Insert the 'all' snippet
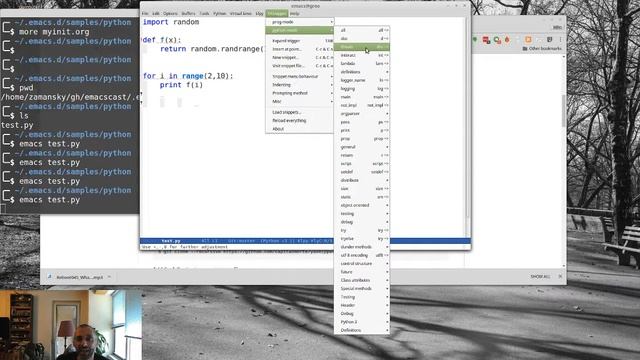Image resolution: width=640 pixels, height=360 pixels. tap(362, 30)
